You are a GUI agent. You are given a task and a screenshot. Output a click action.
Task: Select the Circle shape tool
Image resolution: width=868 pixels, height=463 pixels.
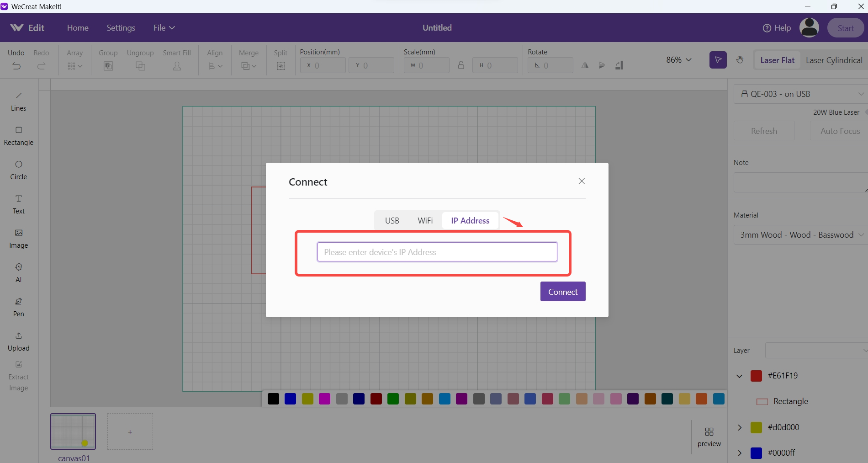[19, 170]
